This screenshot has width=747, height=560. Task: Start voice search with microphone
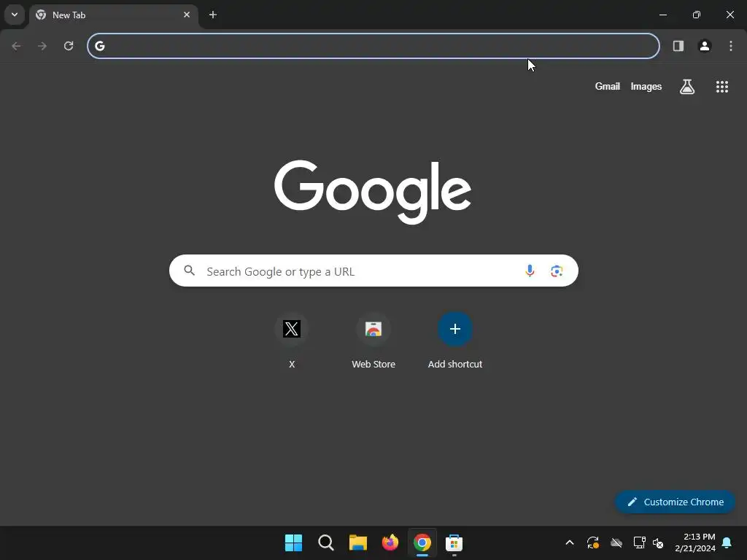point(530,271)
